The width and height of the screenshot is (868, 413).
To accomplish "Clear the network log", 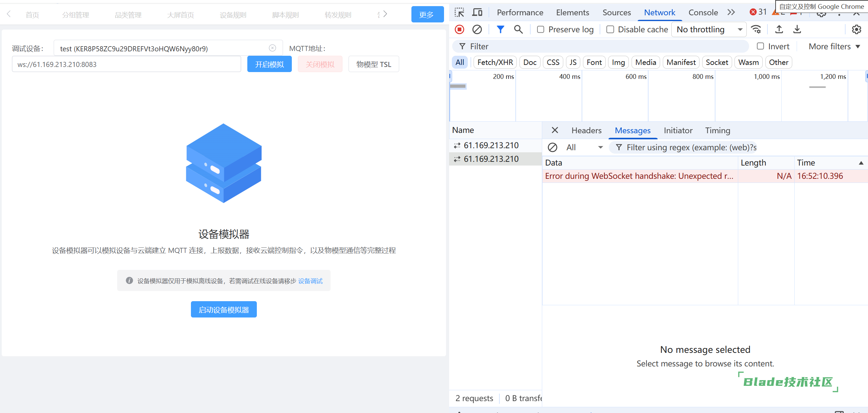I will tap(477, 30).
